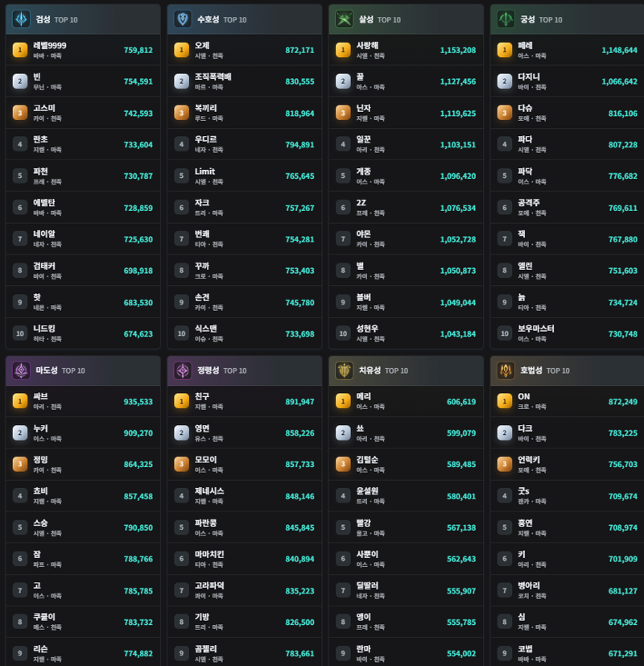
Task: Click the bronze rank 3 badge beside 언럭키
Action: [504, 464]
